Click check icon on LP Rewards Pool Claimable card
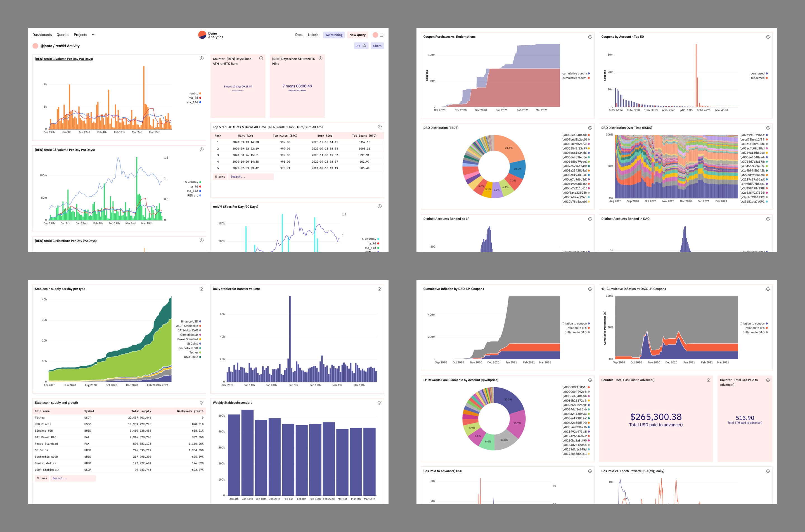805x532 pixels. (590, 380)
